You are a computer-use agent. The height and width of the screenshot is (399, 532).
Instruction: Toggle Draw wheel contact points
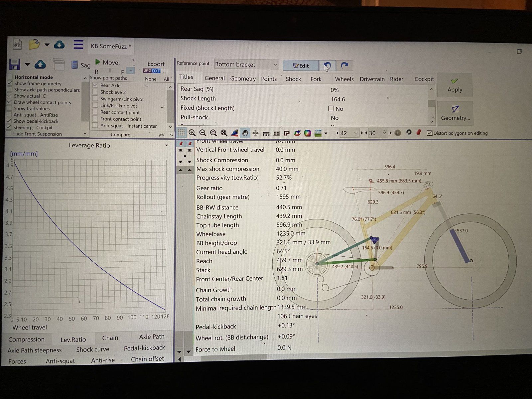pos(10,102)
